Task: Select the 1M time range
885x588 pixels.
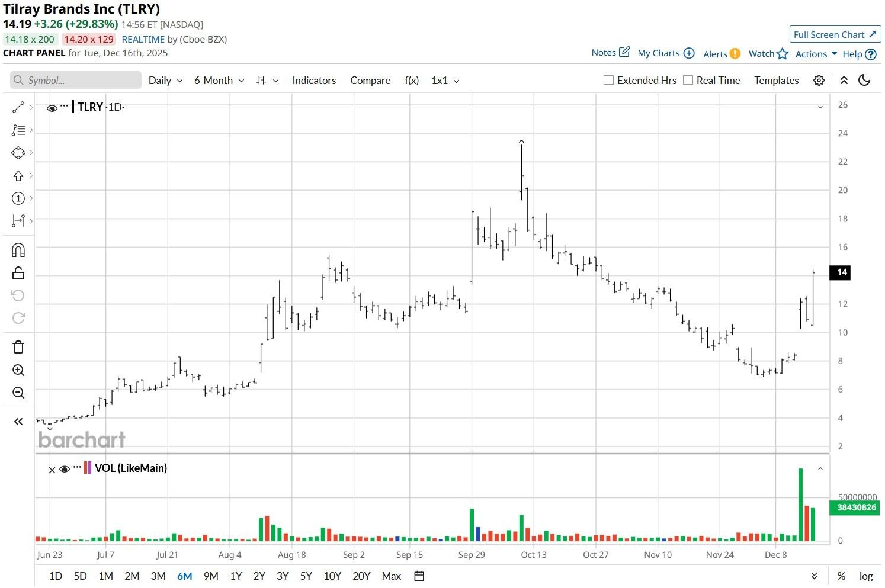Action: point(105,576)
